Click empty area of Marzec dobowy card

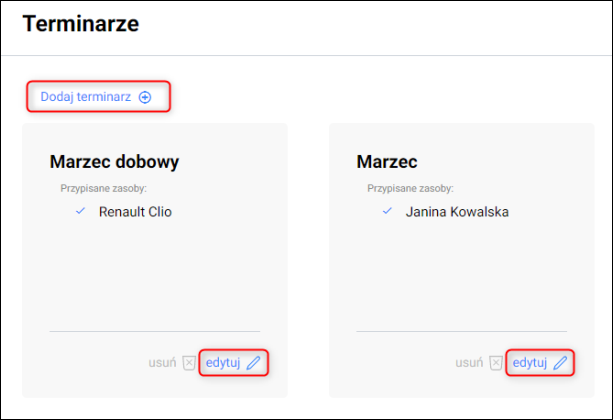click(155, 276)
